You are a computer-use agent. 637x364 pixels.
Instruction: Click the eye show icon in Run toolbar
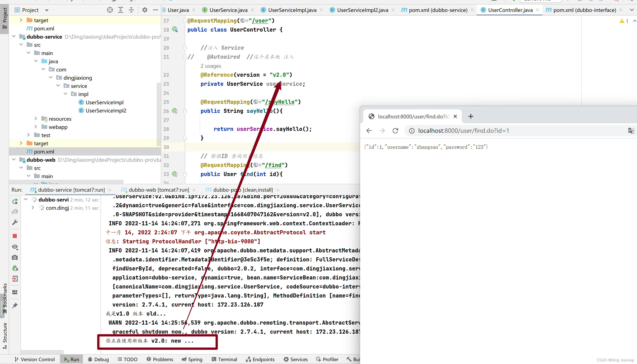pos(15,247)
